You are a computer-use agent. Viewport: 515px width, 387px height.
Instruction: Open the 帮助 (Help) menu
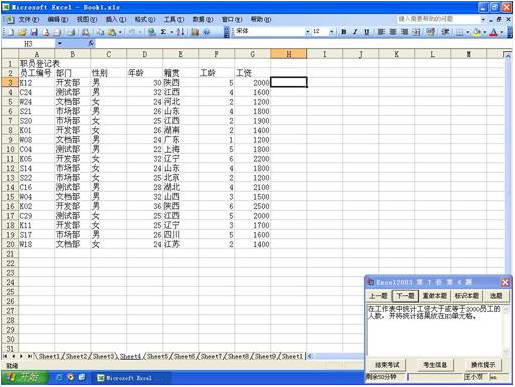(261, 19)
